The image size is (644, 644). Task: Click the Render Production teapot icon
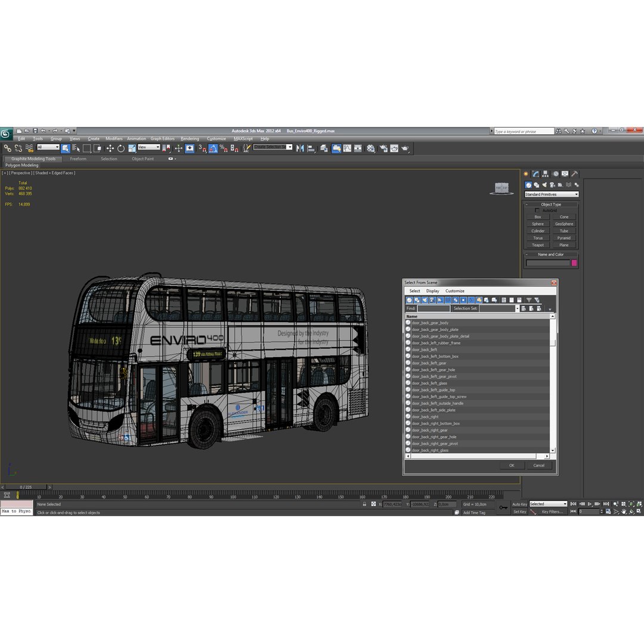405,148
